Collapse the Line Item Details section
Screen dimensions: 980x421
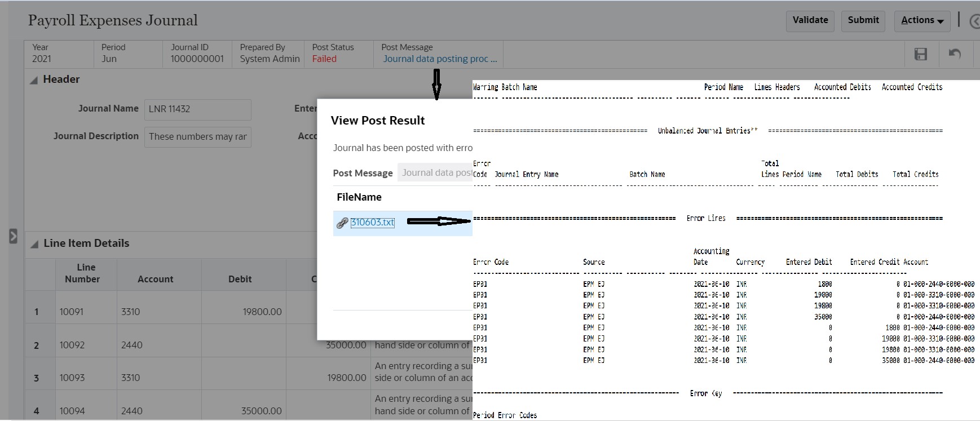(x=34, y=244)
